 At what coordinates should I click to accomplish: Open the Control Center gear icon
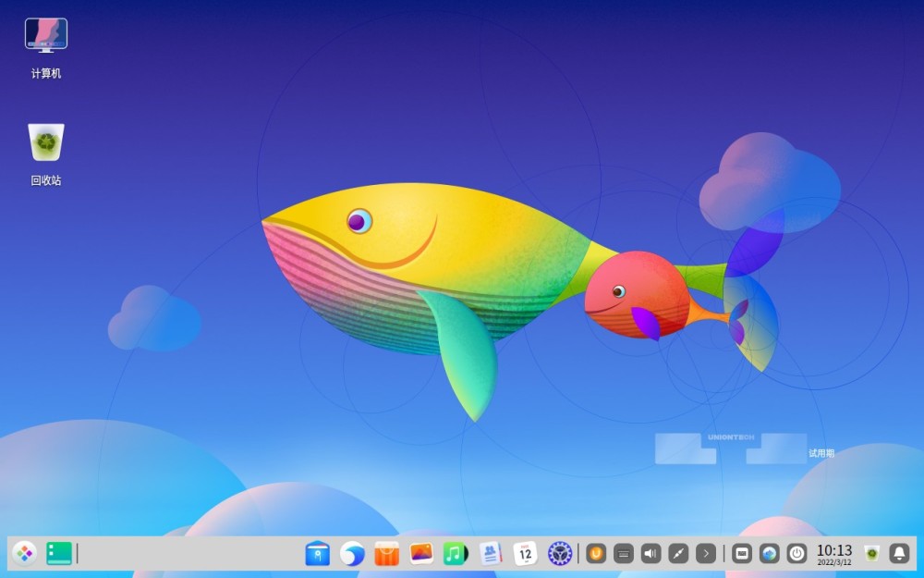pyautogui.click(x=560, y=553)
